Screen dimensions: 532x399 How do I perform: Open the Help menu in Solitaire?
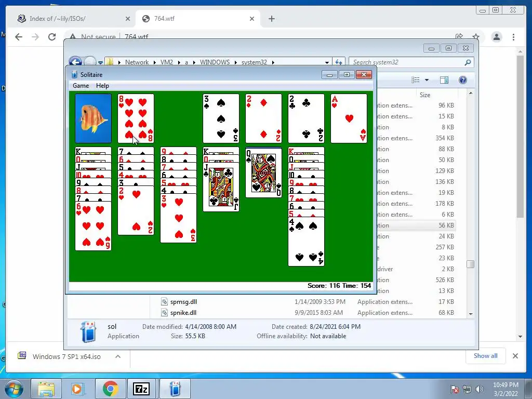pos(102,86)
